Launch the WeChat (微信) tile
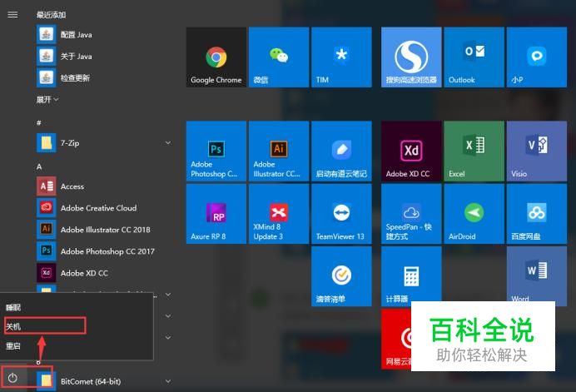576x392 pixels. (279, 57)
